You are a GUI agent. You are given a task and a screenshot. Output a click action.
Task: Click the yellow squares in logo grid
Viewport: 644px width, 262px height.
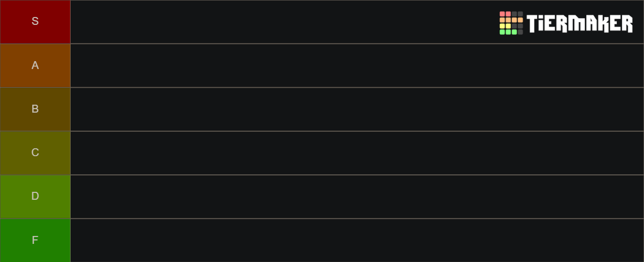(x=505, y=26)
